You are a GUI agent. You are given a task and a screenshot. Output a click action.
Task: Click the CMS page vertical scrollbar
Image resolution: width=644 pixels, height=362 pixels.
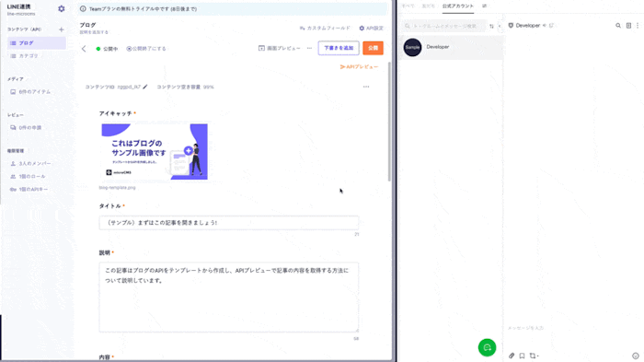click(x=389, y=122)
